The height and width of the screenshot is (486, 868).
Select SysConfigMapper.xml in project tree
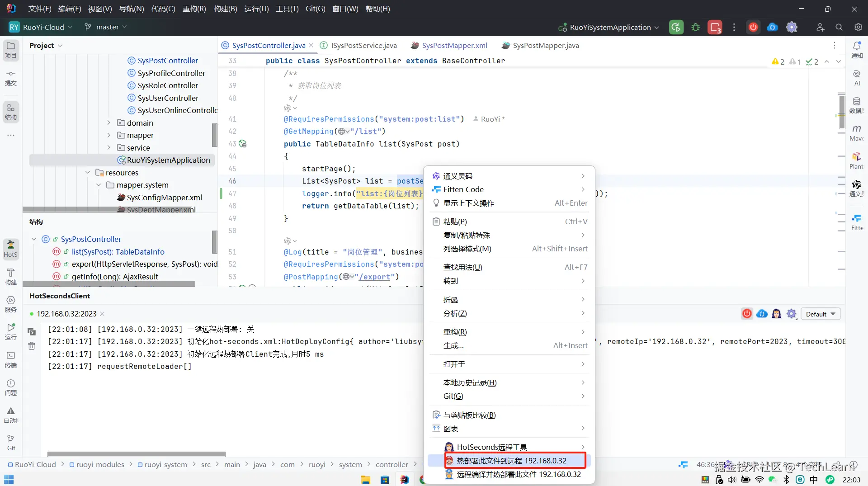[x=164, y=198]
